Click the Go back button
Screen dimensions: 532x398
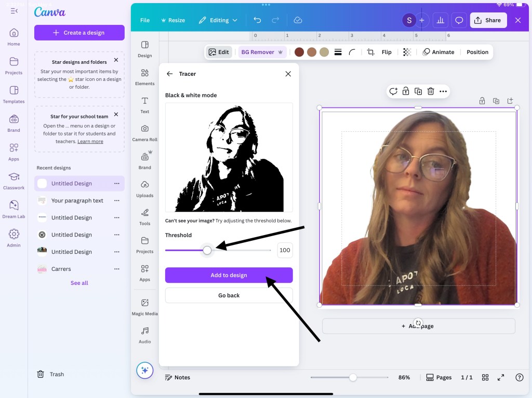click(229, 295)
